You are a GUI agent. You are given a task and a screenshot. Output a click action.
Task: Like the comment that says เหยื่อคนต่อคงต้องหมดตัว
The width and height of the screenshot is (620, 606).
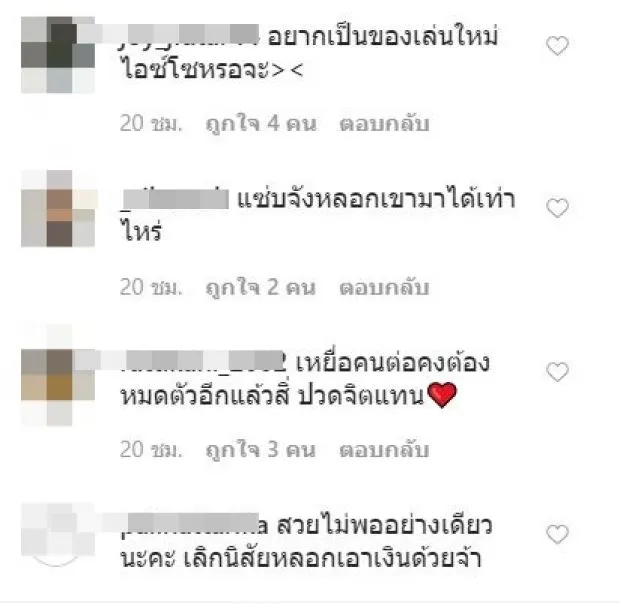tap(557, 372)
